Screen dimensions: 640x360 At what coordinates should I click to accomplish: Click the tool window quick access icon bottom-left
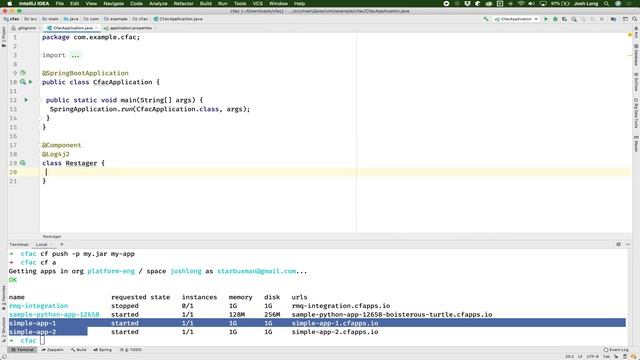(x=4, y=356)
